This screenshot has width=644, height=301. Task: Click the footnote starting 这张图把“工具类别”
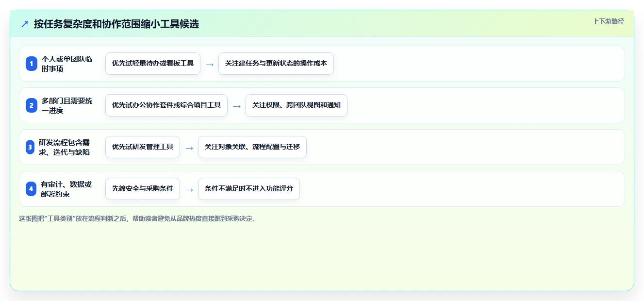[137, 218]
